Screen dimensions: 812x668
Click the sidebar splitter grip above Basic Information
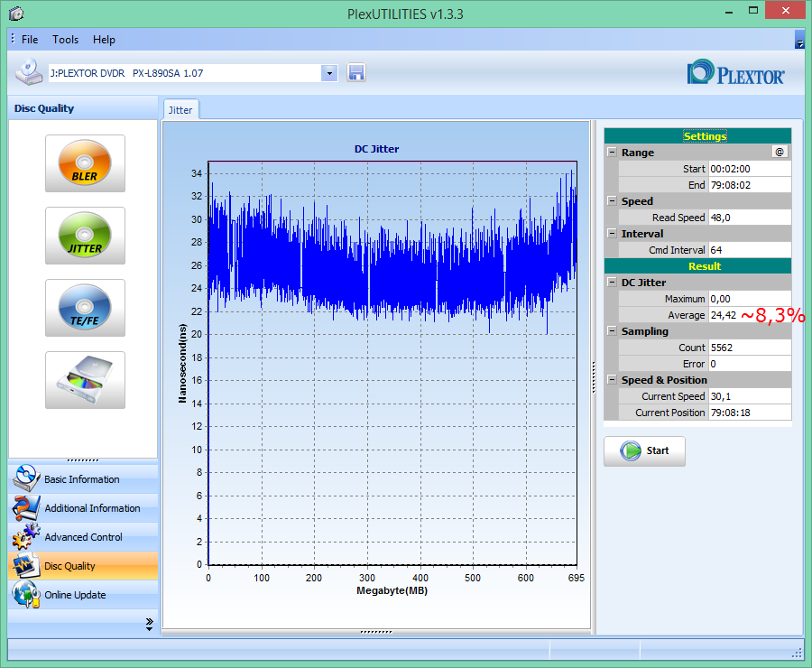(83, 460)
